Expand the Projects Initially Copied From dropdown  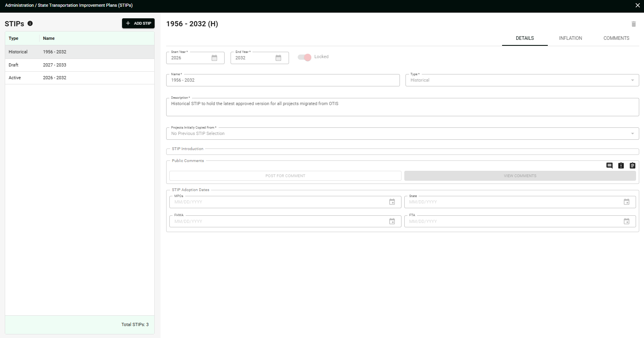402,133
